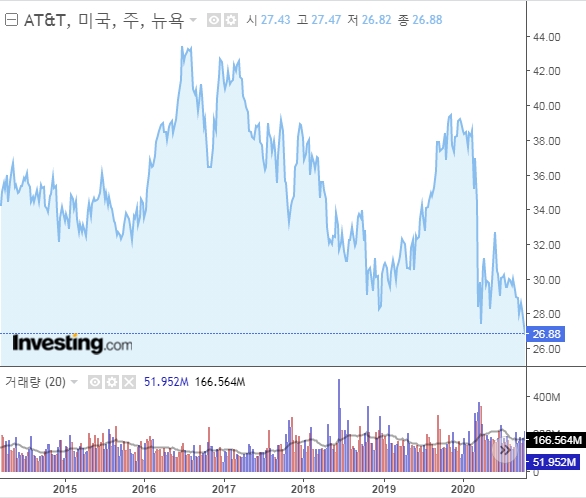Open volume indicator settings gear icon
Viewport: 586px width, 498px height.
pos(112,382)
